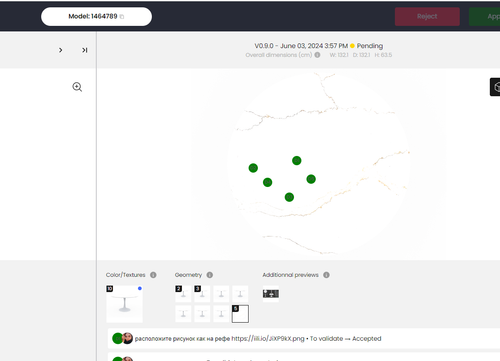Open third Geometry thumbnail in top row

[x=221, y=294]
